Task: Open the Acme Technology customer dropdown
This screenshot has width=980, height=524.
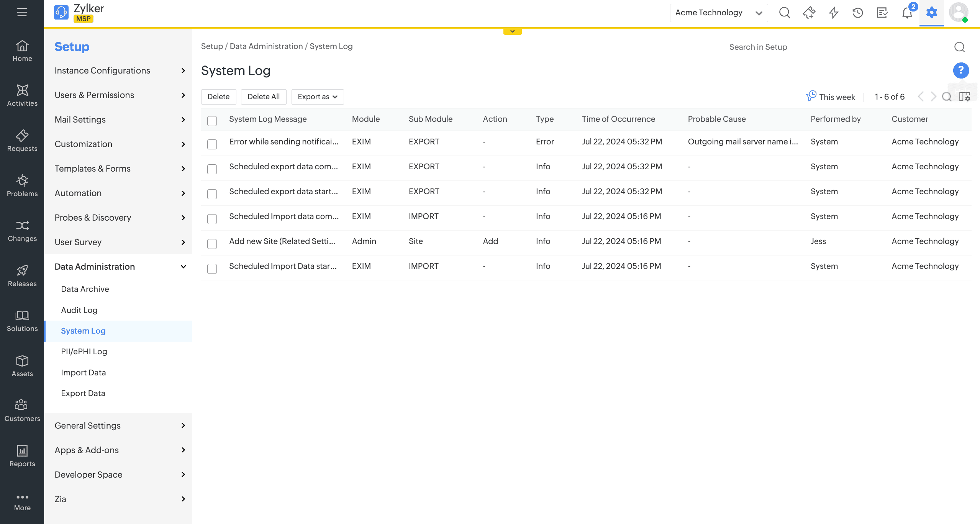Action: (x=718, y=13)
